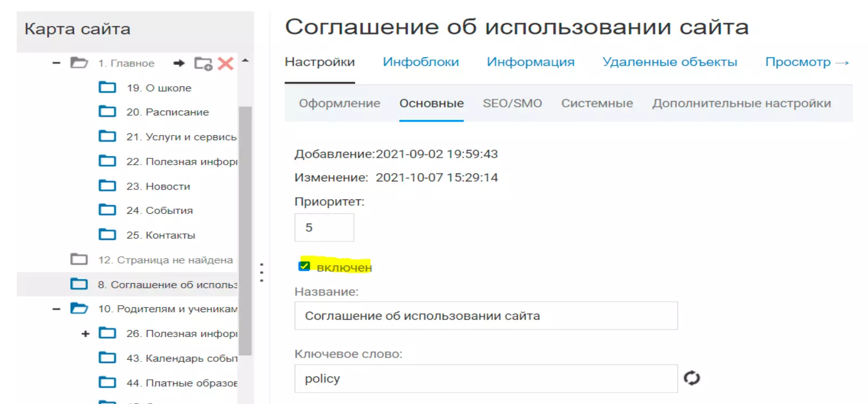
Task: Click the folder icon of 21. Услуги и сервисы
Action: tap(107, 136)
